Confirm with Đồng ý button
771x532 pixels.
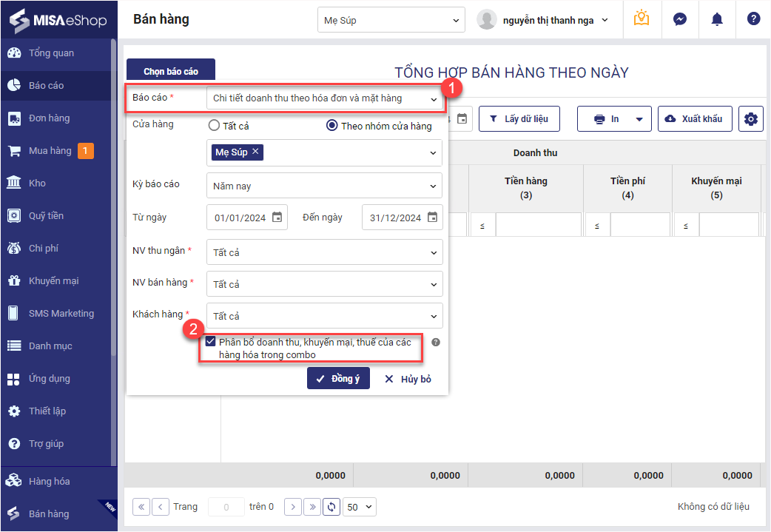click(338, 379)
